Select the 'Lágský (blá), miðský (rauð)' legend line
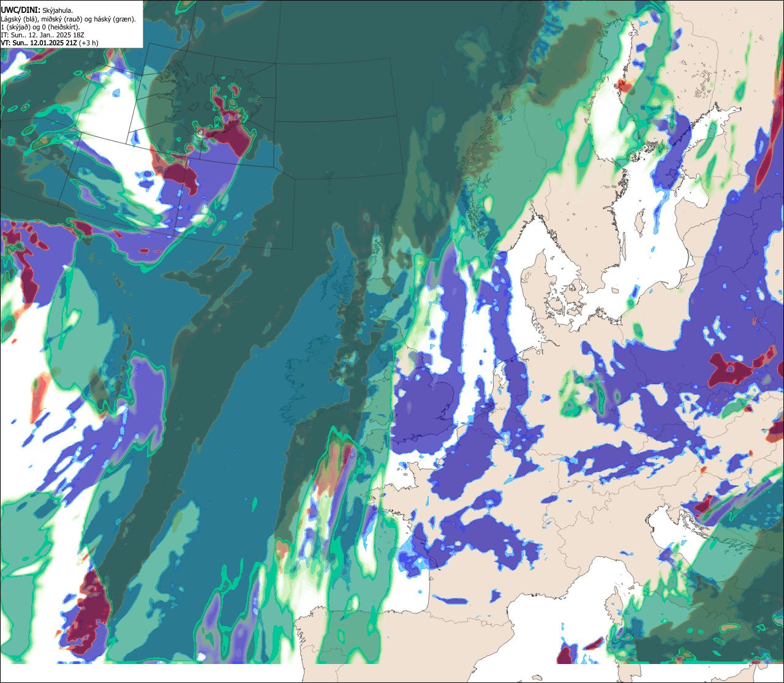Viewport: 784px width, 683px height. click(x=69, y=19)
